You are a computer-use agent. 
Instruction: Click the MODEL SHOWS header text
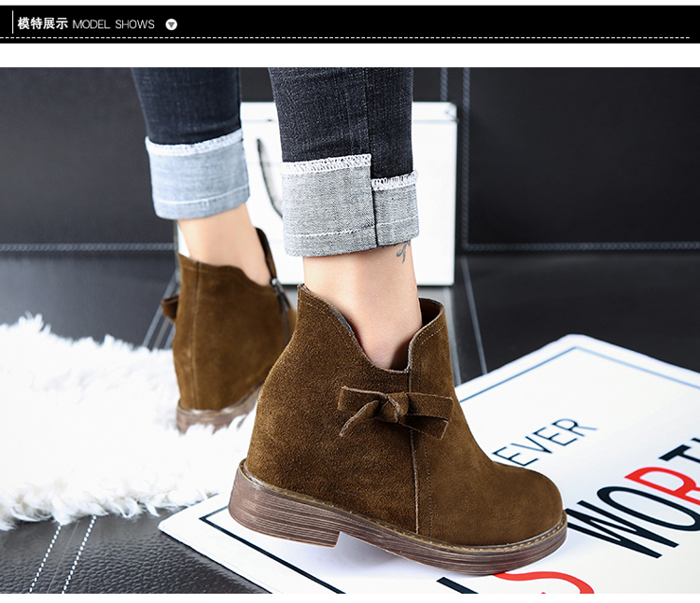113,24
